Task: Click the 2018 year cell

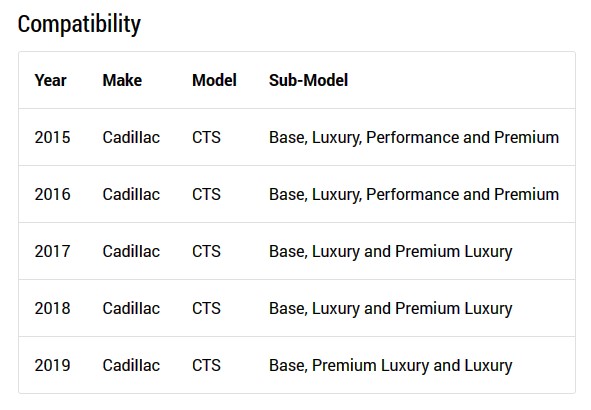Action: tap(52, 308)
